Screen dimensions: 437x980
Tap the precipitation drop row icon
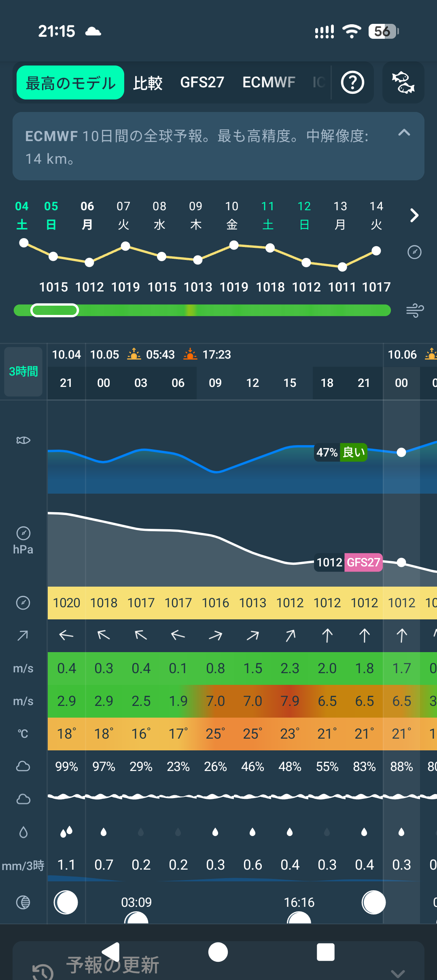(23, 832)
